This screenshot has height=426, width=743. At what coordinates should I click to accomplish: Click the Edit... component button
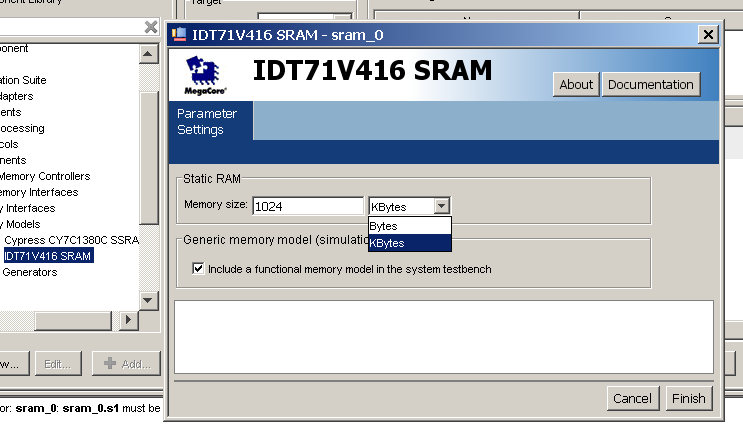pyautogui.click(x=57, y=364)
